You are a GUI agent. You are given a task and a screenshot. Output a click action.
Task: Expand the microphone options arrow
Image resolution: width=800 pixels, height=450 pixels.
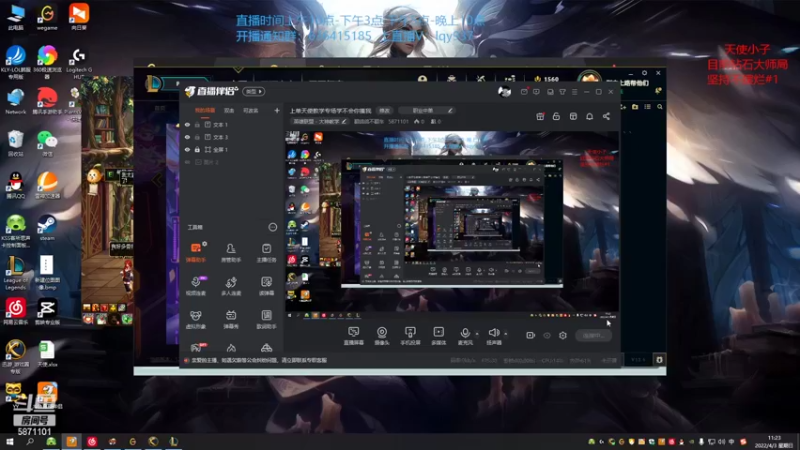[x=477, y=334]
